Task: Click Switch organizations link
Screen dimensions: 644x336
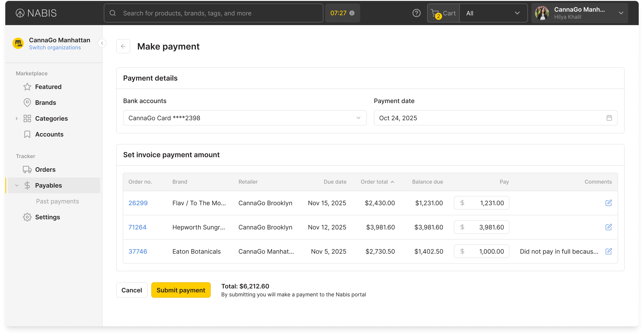Action: 55,48
